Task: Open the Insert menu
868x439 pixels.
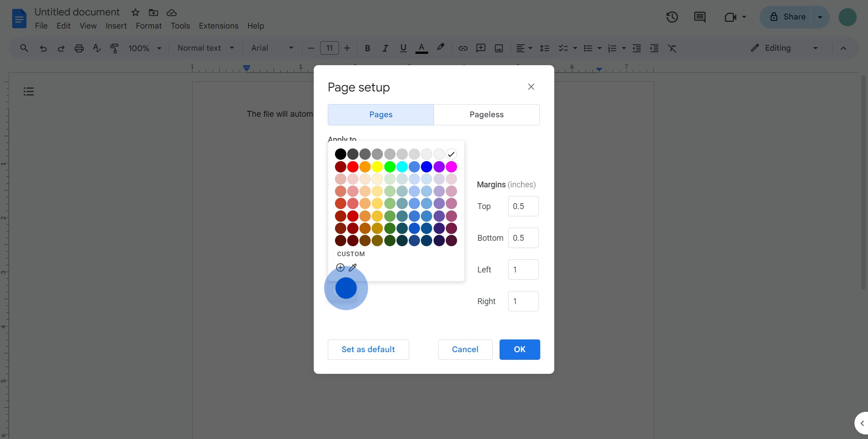Action: pyautogui.click(x=116, y=26)
